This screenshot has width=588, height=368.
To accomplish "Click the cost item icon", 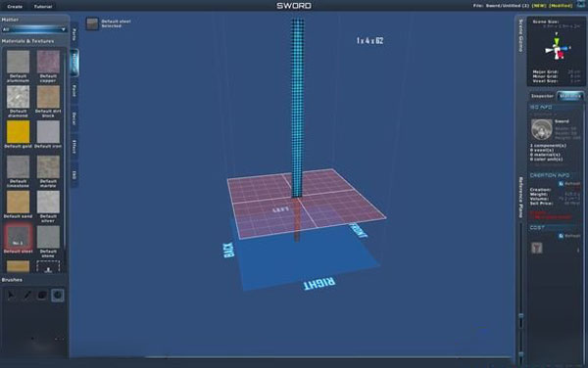I will click(537, 248).
